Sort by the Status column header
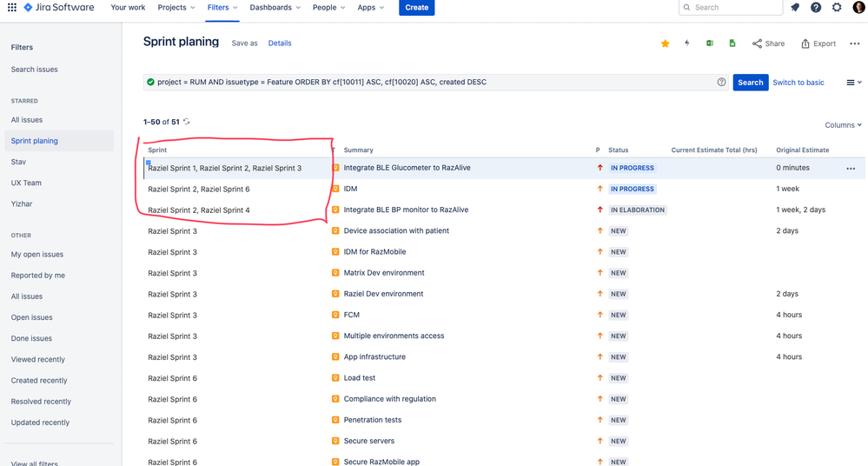 click(619, 150)
